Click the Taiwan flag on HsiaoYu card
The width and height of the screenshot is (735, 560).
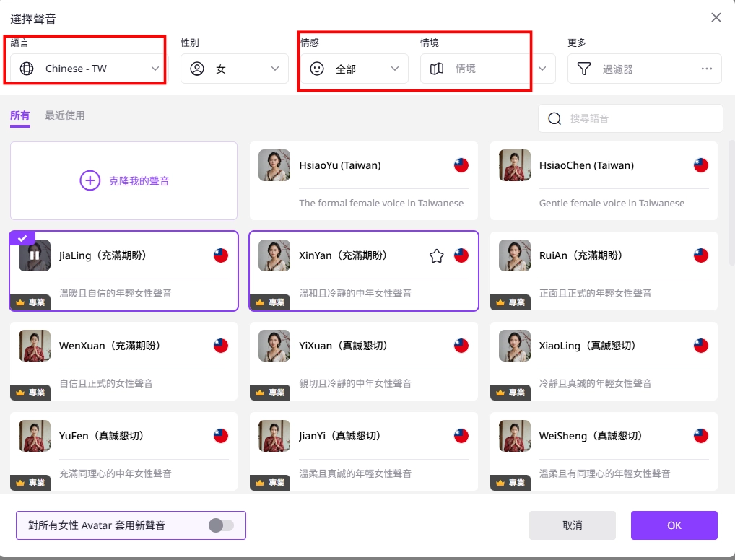click(461, 165)
